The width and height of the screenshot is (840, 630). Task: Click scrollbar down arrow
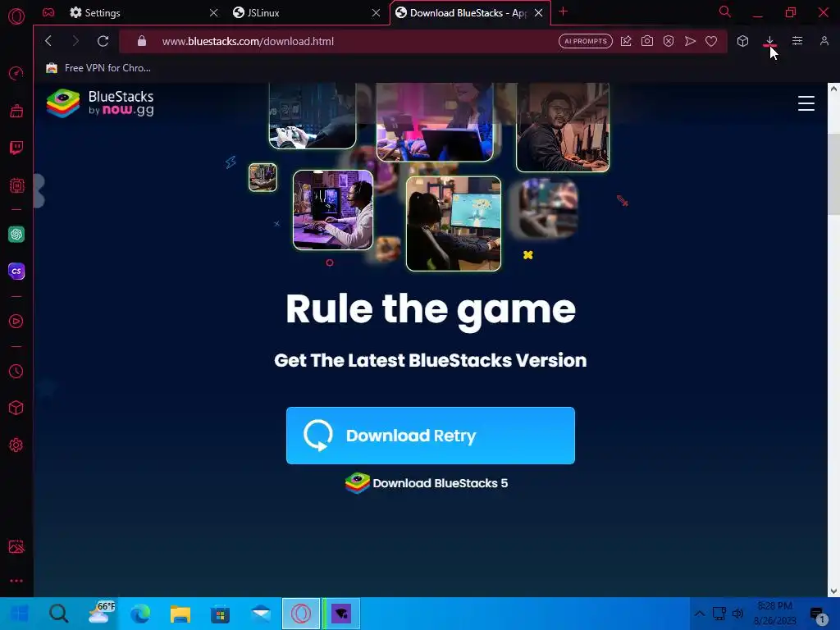(833, 591)
